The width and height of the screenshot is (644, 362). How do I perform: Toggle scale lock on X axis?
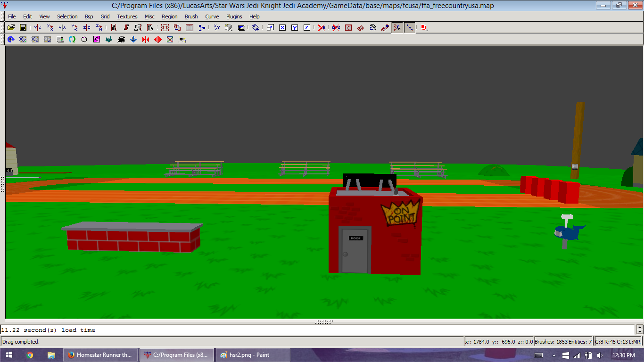282,28
